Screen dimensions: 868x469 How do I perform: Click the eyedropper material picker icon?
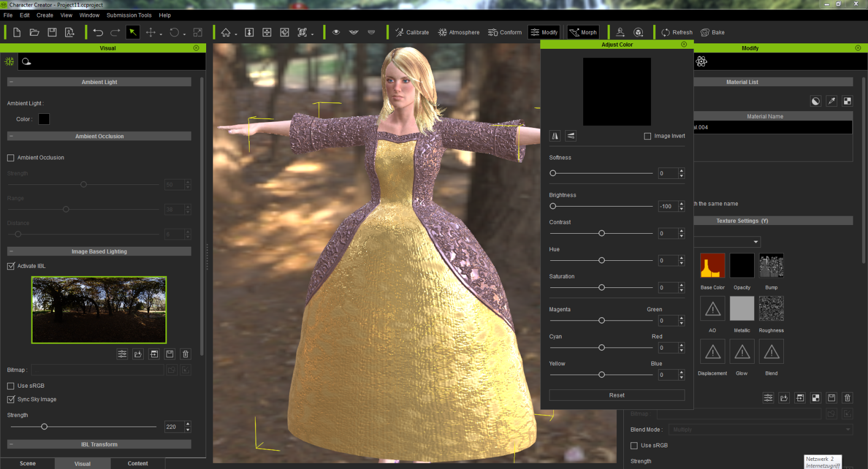832,101
